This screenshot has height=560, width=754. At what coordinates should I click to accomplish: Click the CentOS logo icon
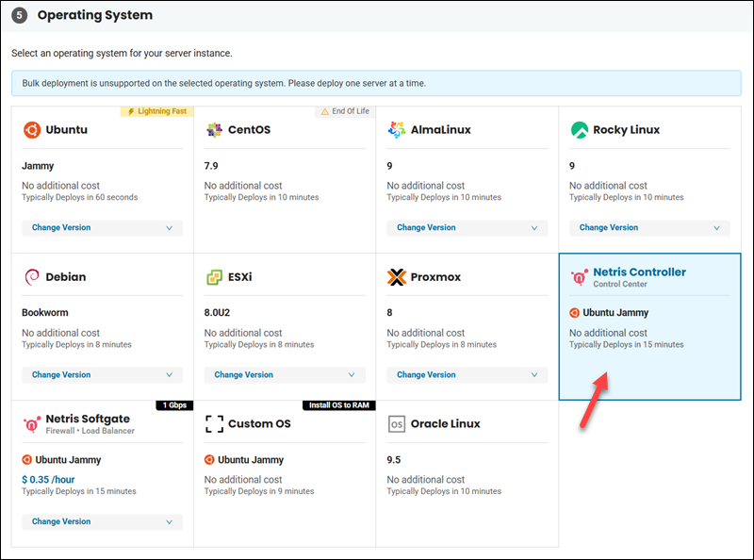tap(215, 130)
